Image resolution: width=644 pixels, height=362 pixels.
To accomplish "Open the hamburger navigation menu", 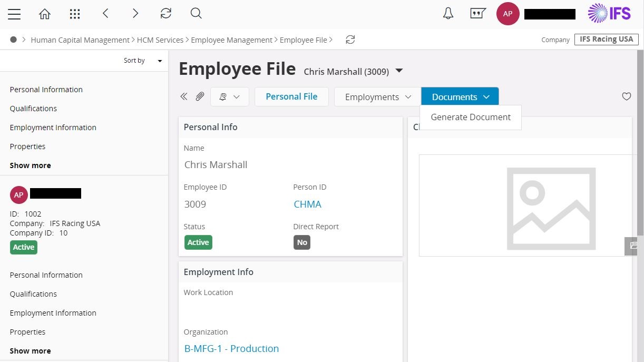I will (x=14, y=14).
